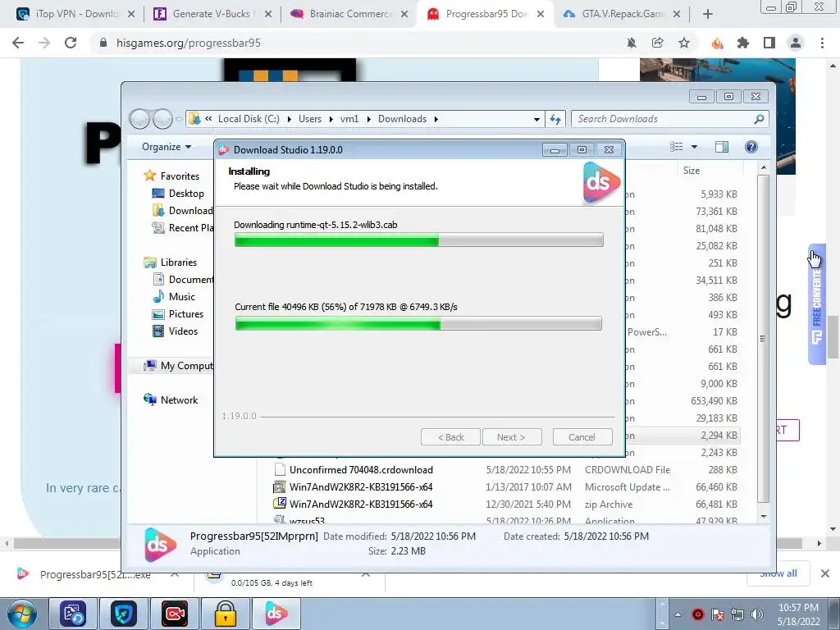Select Libraries in the navigation pane
Screen dimensions: 840x630
(x=178, y=262)
